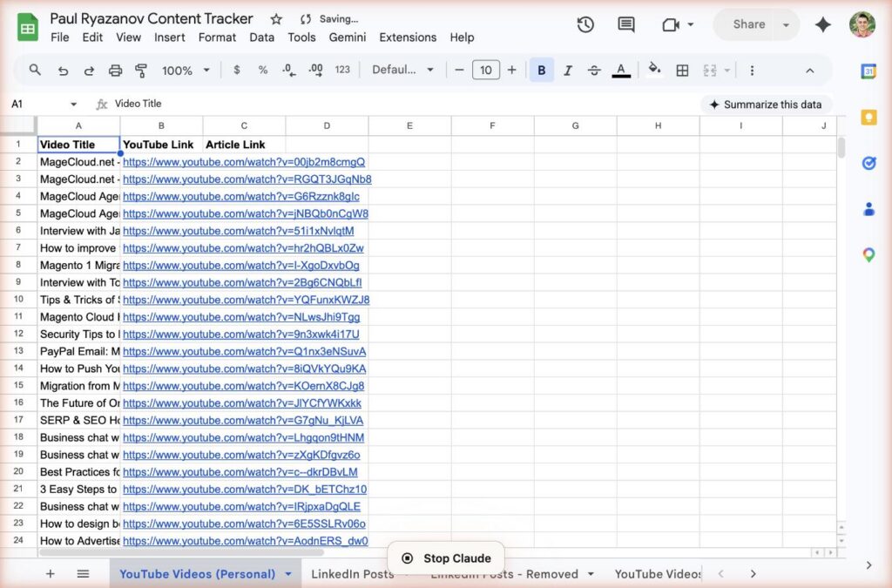Viewport: 892px width, 588px height.
Task: Expand the font selector dropdown
Action: coord(402,70)
